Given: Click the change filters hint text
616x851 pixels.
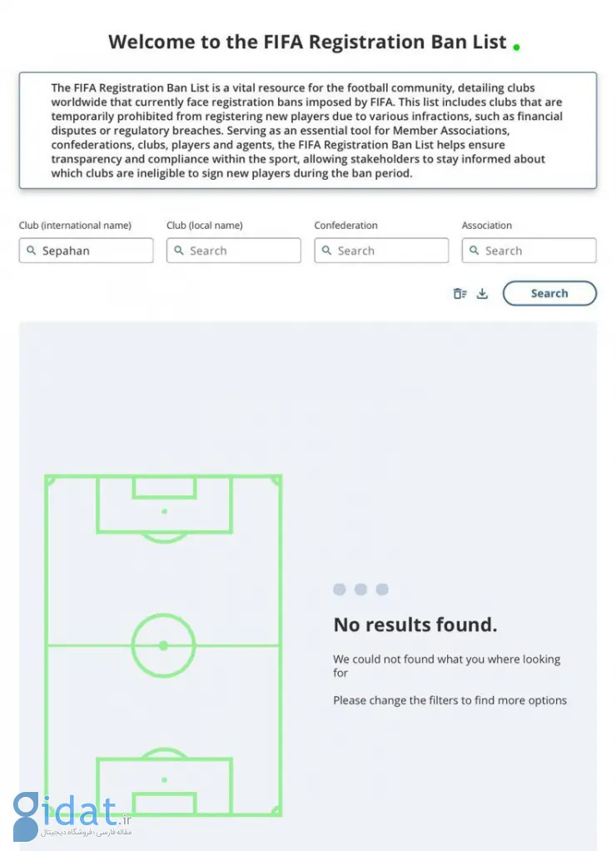Looking at the screenshot, I should point(450,700).
